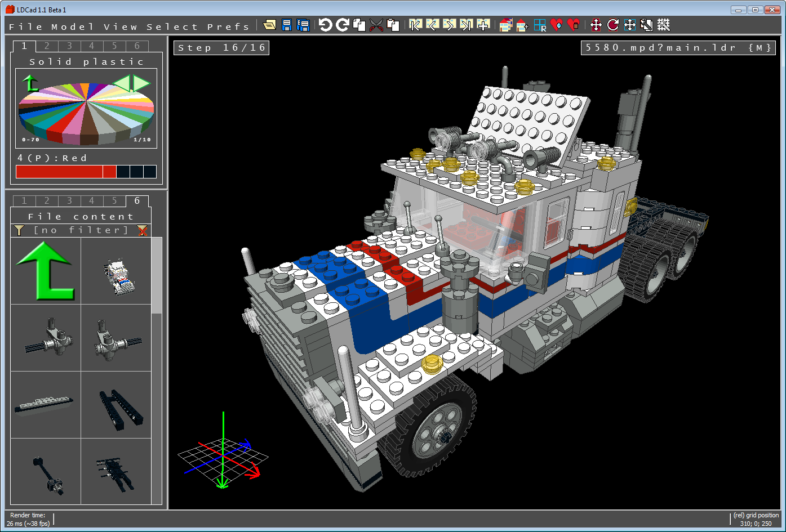Select the red move arrows tool icon

click(596, 25)
